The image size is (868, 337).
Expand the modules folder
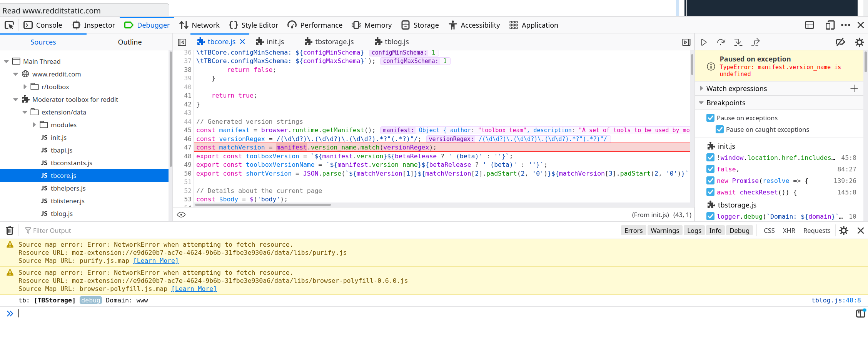tap(34, 125)
